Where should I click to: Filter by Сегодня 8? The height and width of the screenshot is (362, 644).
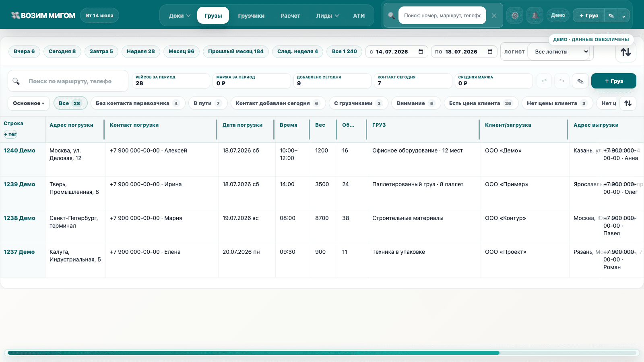point(62,51)
